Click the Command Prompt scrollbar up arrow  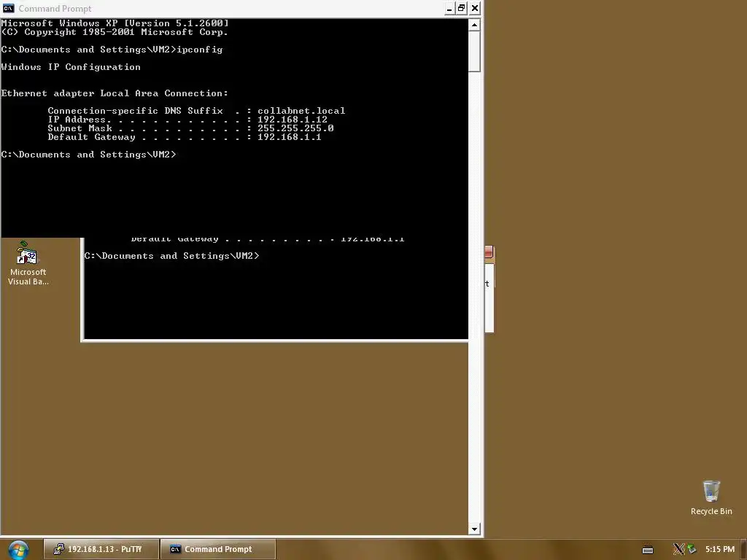point(474,25)
